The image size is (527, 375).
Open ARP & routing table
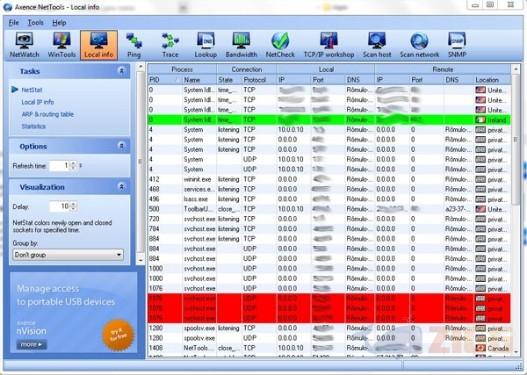tap(47, 114)
